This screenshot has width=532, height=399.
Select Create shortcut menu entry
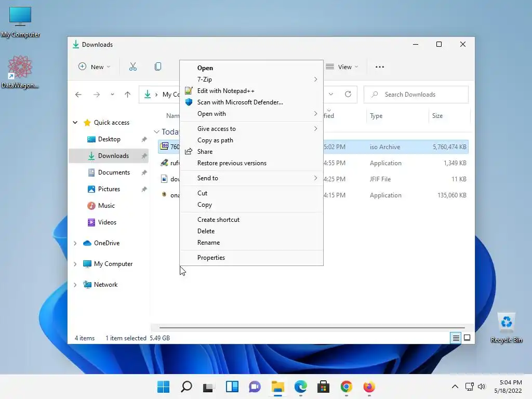coord(251,220)
